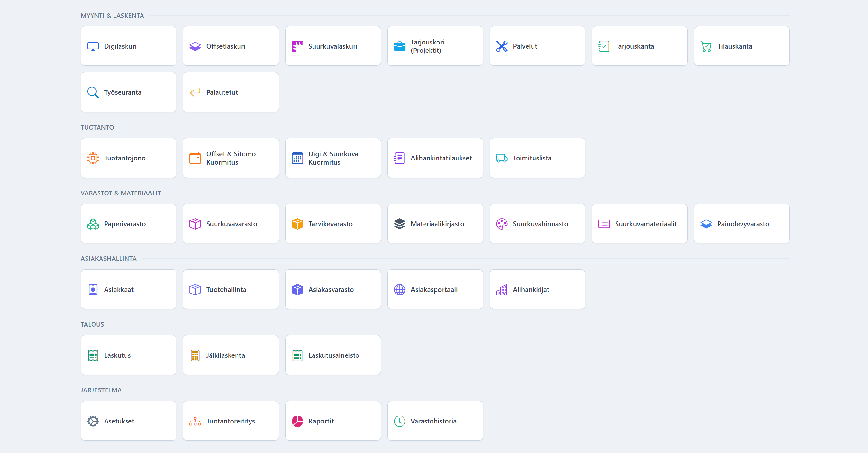Click the Offsetlaskuri layers icon
This screenshot has width=868, height=453.
coord(195,46)
